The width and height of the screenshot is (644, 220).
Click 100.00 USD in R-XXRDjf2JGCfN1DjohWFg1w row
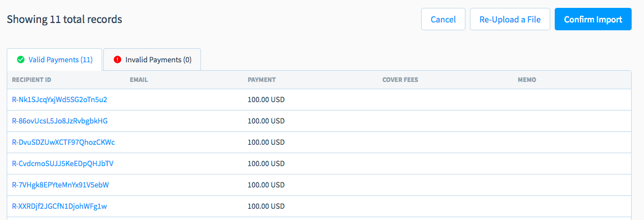tap(266, 207)
